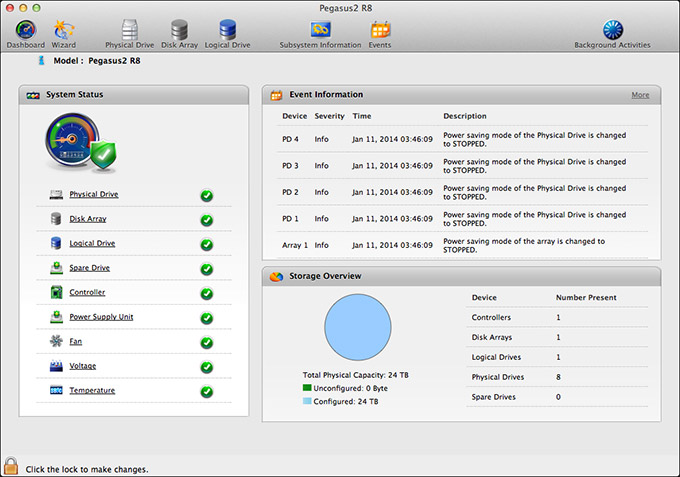Click green check status for Voltage
680x477 pixels.
[207, 367]
